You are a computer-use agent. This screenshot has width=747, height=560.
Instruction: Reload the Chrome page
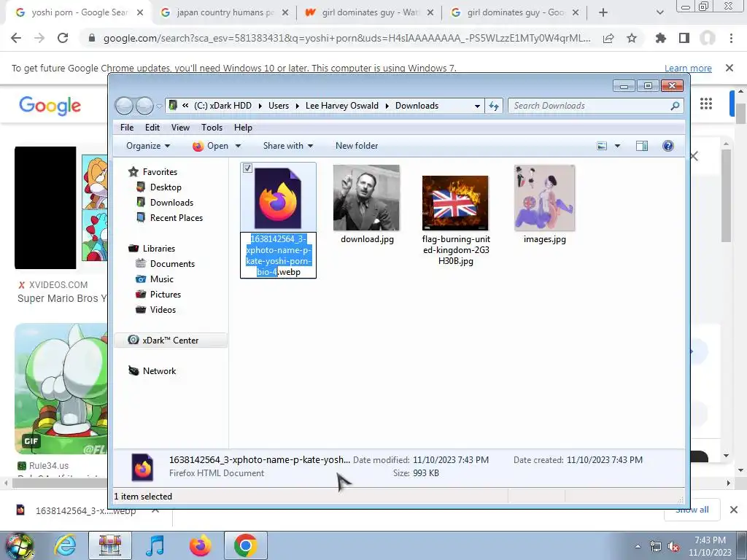coord(63,38)
